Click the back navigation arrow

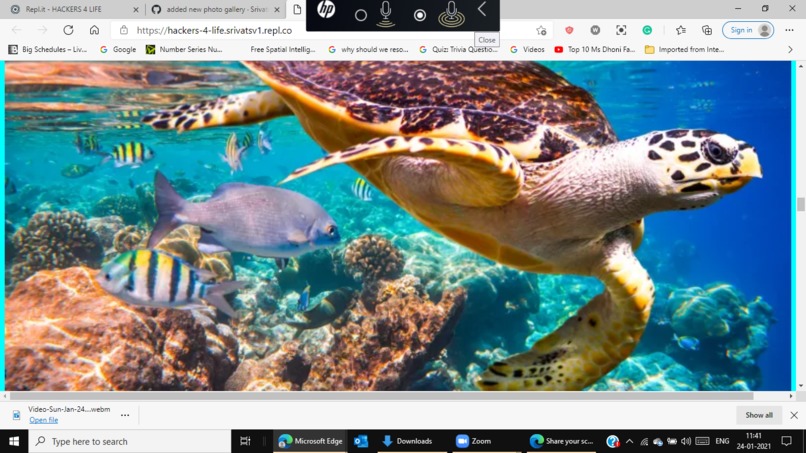[x=16, y=30]
